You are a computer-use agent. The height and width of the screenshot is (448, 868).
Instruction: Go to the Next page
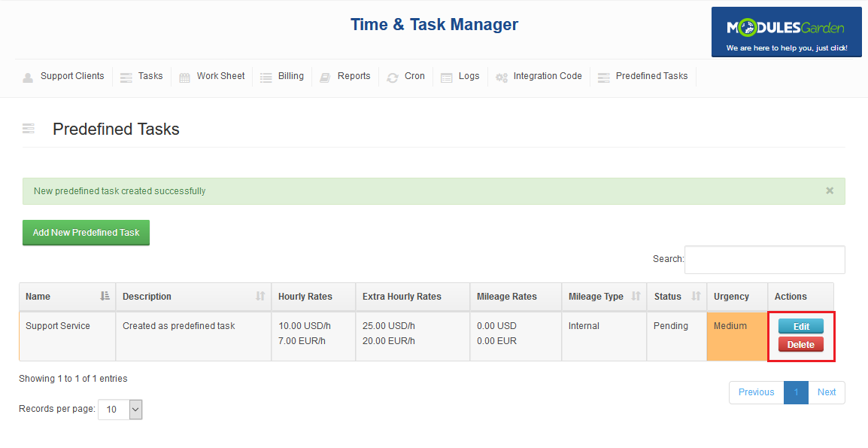point(827,392)
